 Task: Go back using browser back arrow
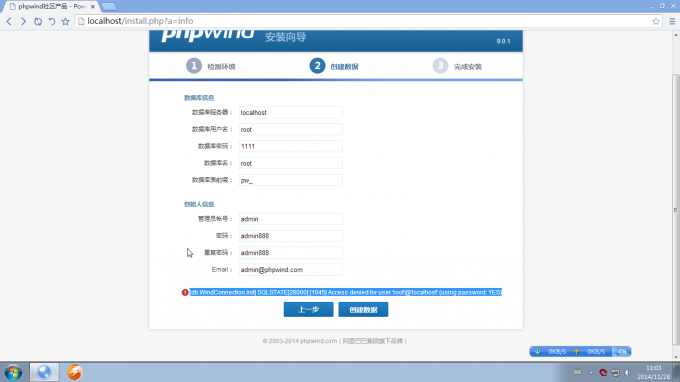(9, 21)
